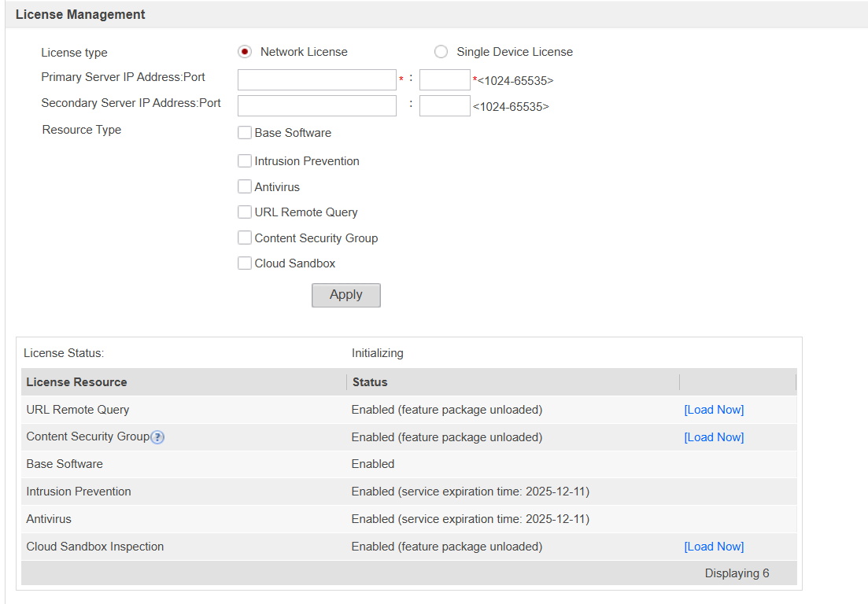Click the License Resource column header
Image resolution: width=868 pixels, height=604 pixels.
76,382
